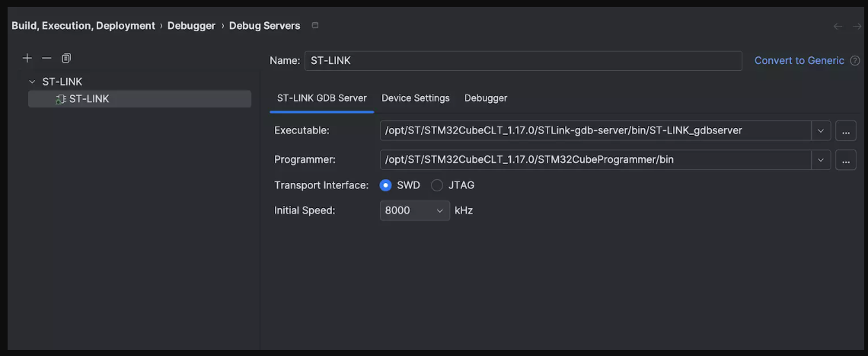This screenshot has width=868, height=356.
Task: Browse for the Executable file
Action: click(x=845, y=131)
